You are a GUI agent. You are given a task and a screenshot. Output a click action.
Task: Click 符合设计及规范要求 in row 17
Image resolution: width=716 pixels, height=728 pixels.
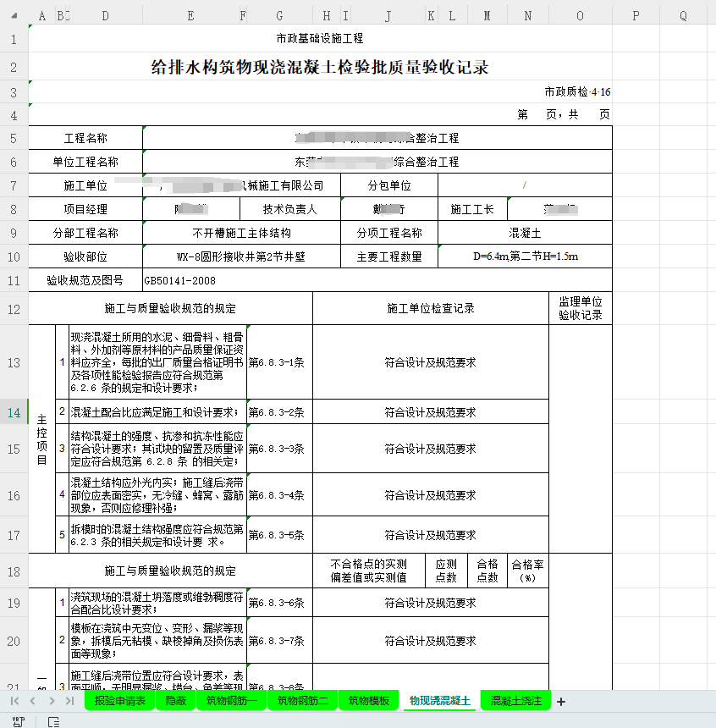click(x=431, y=535)
